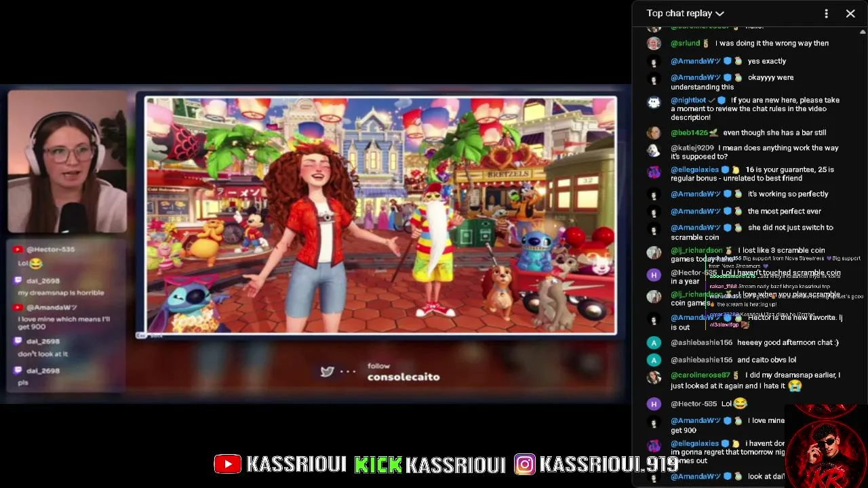The width and height of the screenshot is (868, 488).
Task: Click 'okayyyy were understanding this' chat message
Action: (x=732, y=82)
